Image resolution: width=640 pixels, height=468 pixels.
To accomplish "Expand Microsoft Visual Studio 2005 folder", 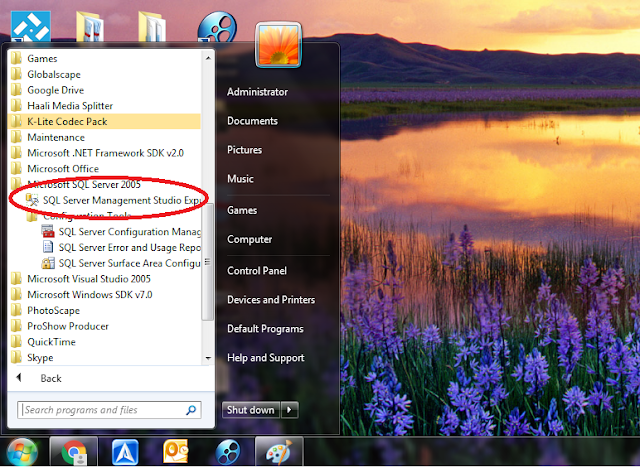I will 104,279.
